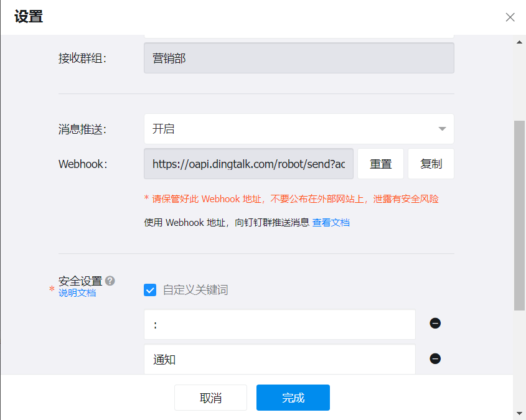The image size is (526, 420).
Task: Click the help question mark beside 安全设置
Action: pyautogui.click(x=110, y=281)
